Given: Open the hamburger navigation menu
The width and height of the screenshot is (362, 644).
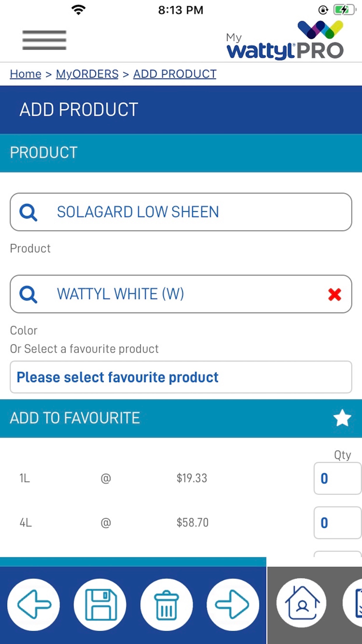Looking at the screenshot, I should coord(44,40).
